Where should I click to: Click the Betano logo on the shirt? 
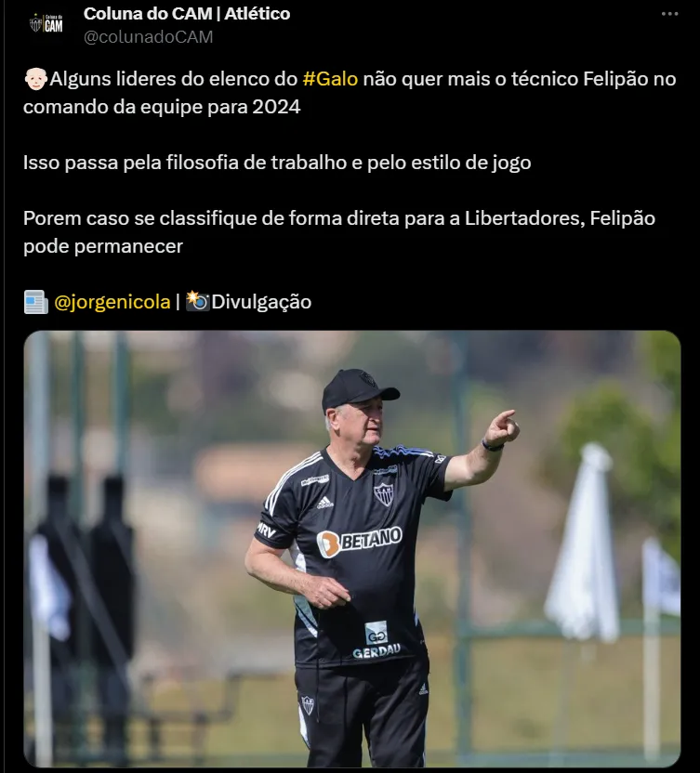(x=359, y=541)
